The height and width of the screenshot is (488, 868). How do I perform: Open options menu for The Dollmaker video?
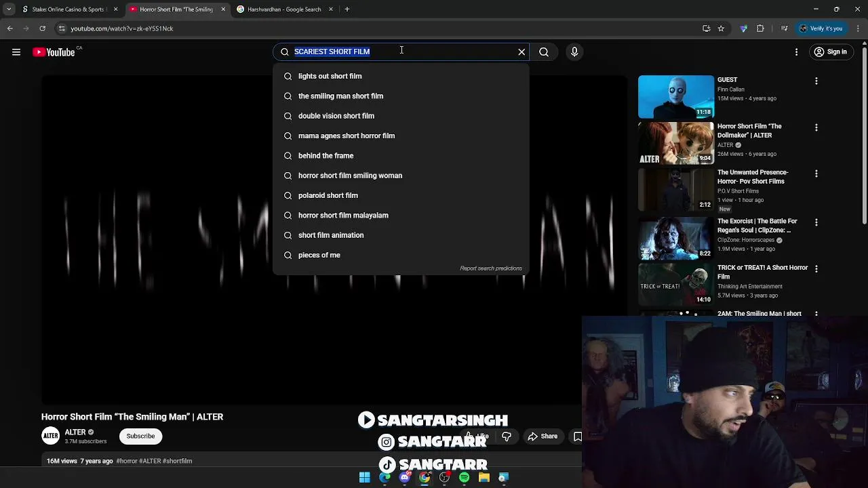[x=816, y=127]
